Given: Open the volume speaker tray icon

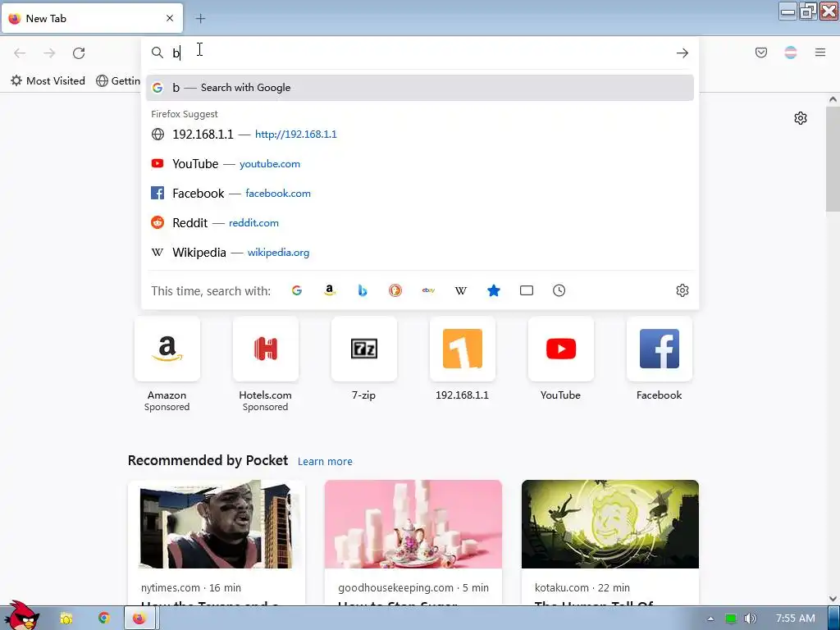Looking at the screenshot, I should point(750,619).
